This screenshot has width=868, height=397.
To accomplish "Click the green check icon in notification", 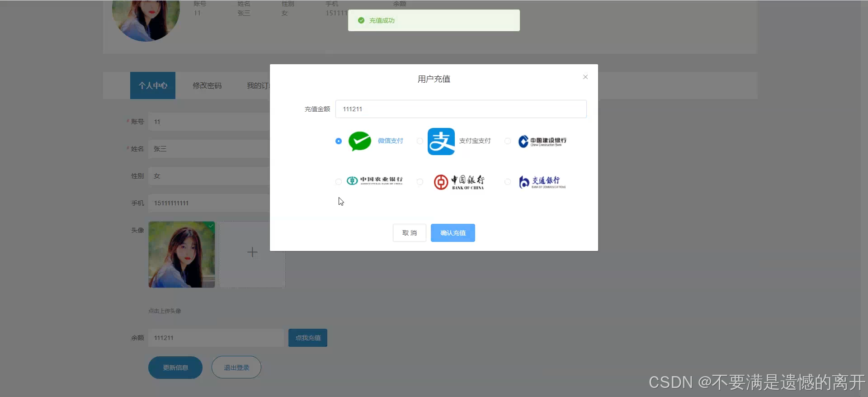I will (x=361, y=20).
